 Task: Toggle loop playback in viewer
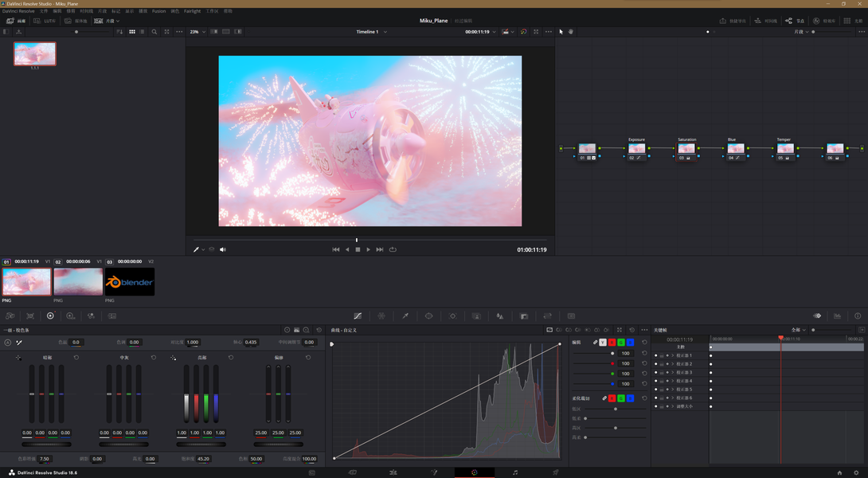(393, 249)
